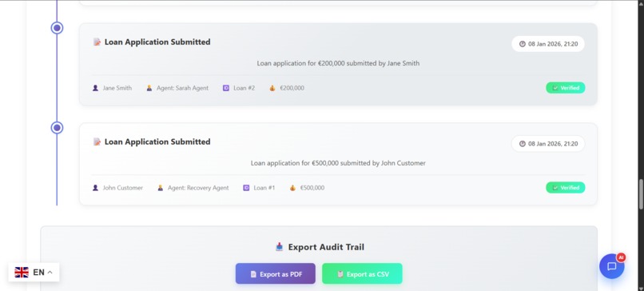
Task: Click the person icon next to John Customer
Action: 95,188
